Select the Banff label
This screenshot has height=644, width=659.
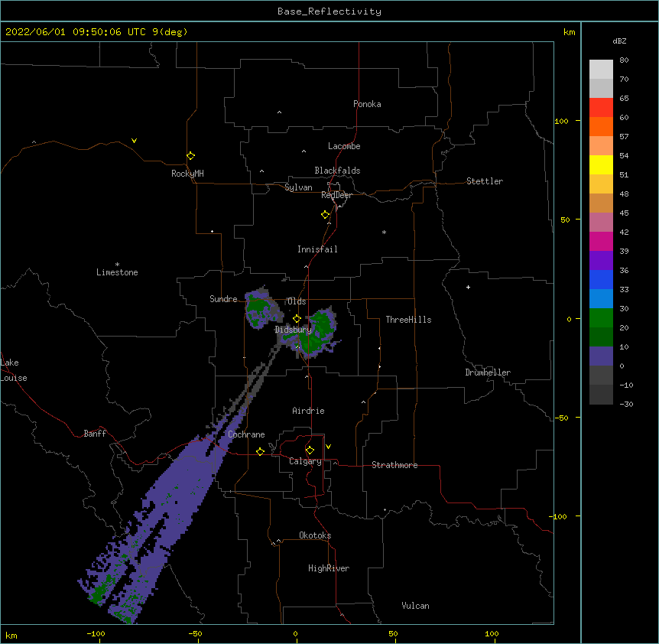[x=95, y=434]
